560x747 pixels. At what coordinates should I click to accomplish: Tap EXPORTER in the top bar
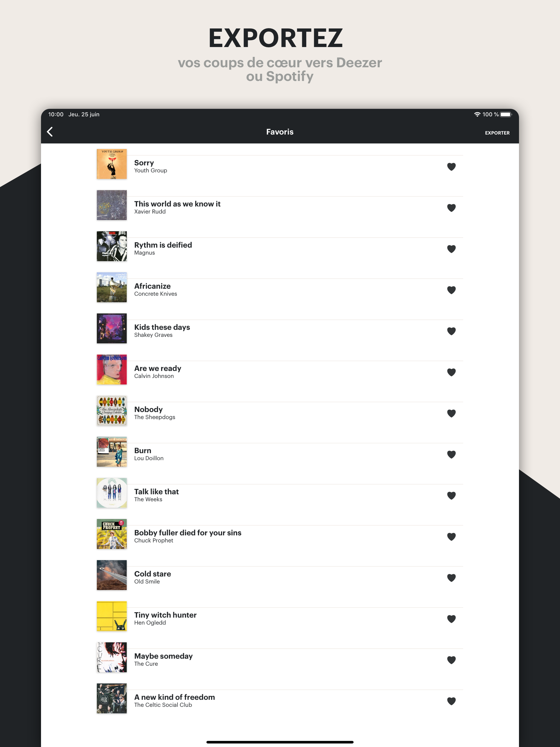click(497, 133)
